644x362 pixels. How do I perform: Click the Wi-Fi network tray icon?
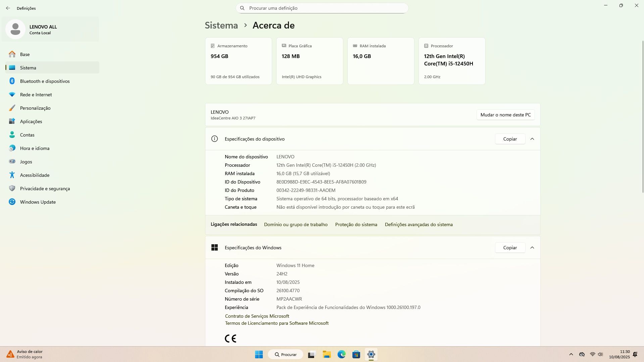click(x=592, y=354)
